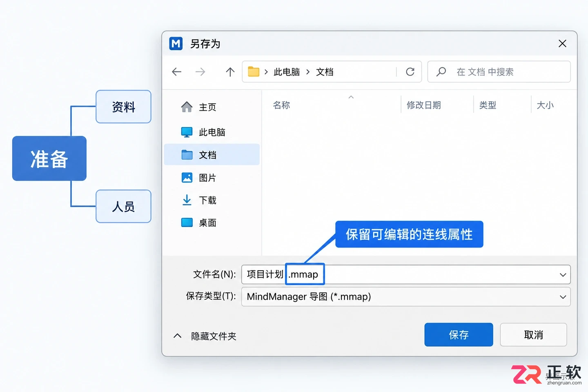
Task: Open the 保存类型 dropdown arrow
Action: pos(563,297)
